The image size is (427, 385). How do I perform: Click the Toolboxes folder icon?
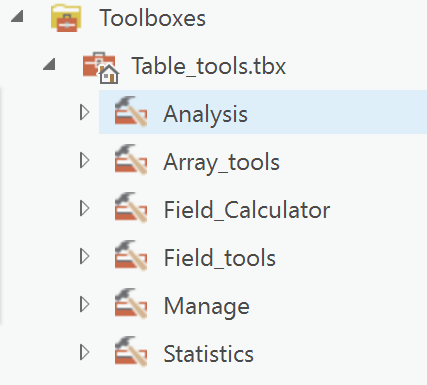pos(66,18)
